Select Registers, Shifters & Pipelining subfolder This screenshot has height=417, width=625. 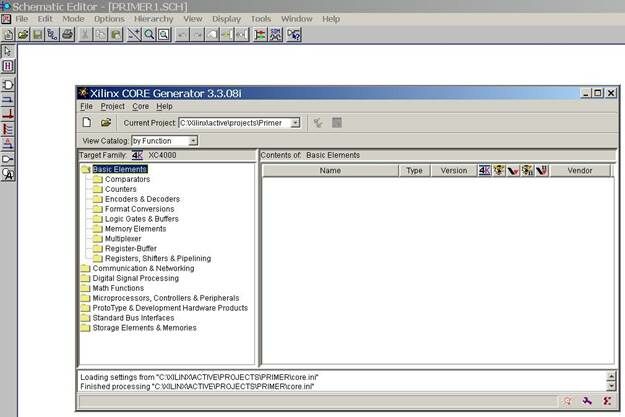click(x=158, y=258)
